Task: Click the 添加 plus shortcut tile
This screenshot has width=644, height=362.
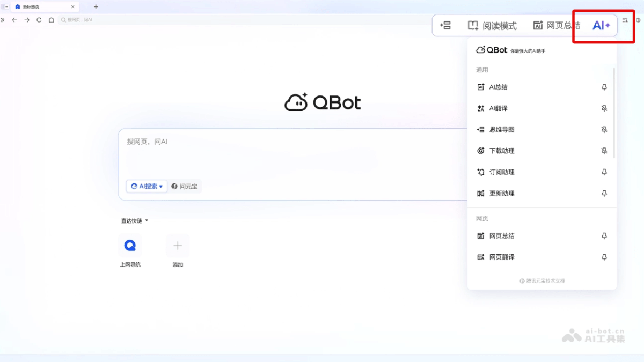Action: (x=178, y=246)
